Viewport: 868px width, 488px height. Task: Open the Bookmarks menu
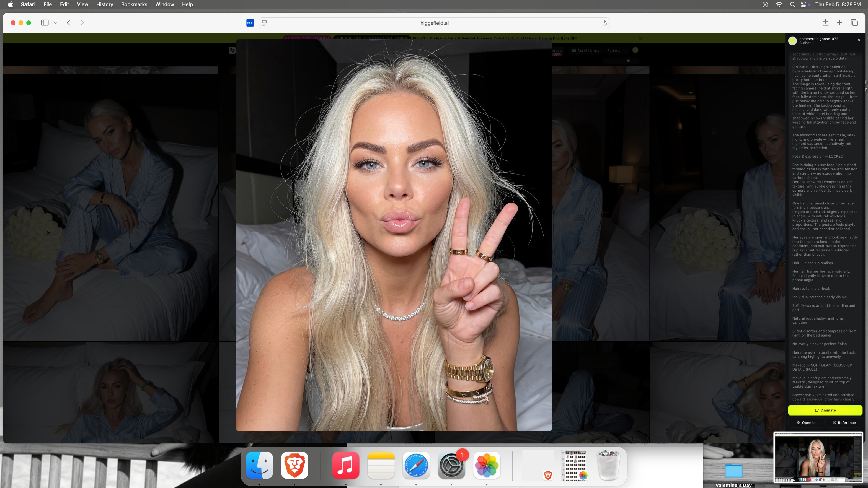point(134,4)
